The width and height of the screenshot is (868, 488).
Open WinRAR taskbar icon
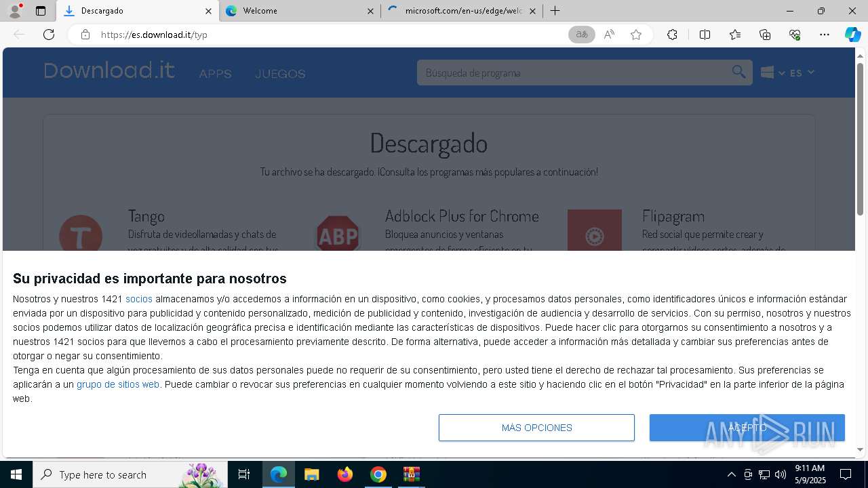[x=411, y=474]
